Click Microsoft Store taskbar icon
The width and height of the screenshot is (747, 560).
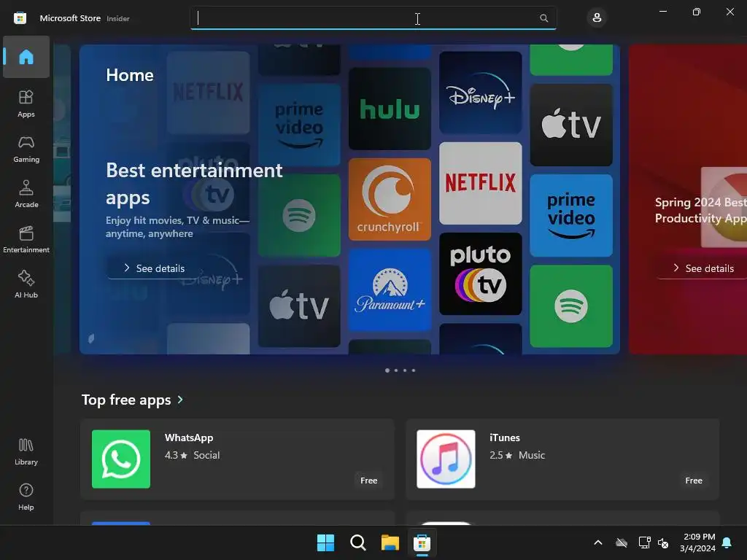[422, 542]
